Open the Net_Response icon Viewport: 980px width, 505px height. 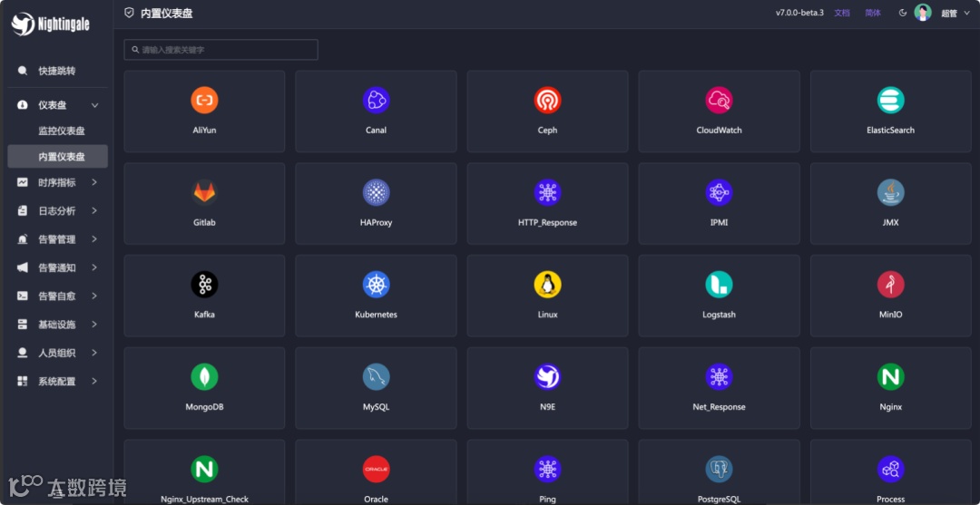[x=719, y=377]
